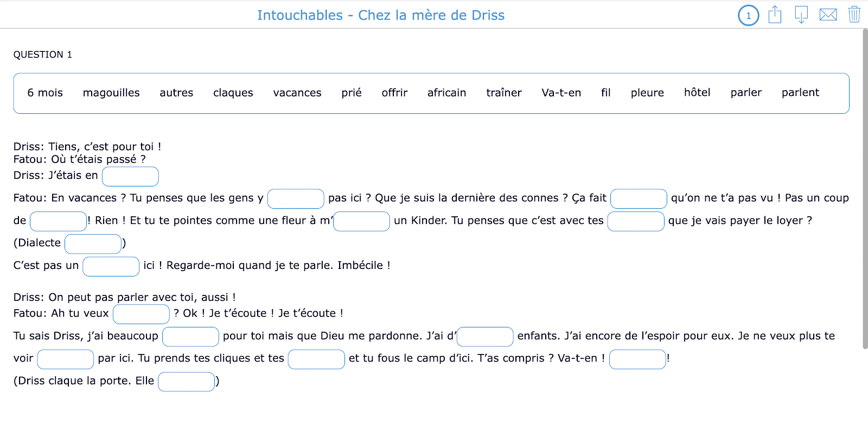The height and width of the screenshot is (438, 868).
Task: Click the blank after 'j'ai beaucoup'
Action: 190,337
